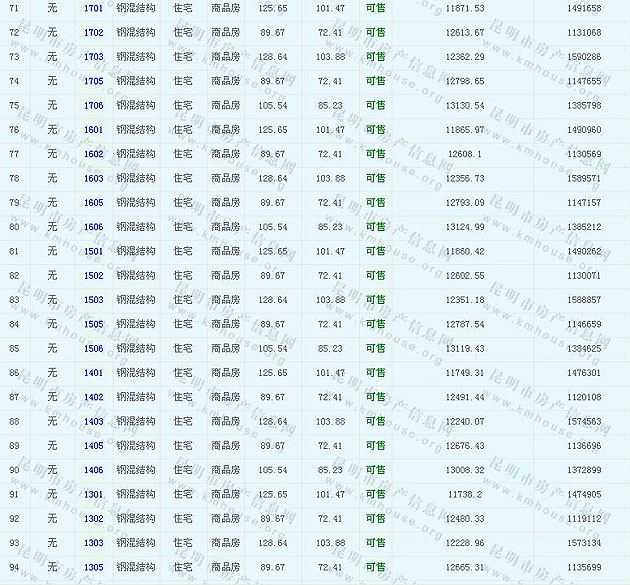Open unit 1401 link
Image resolution: width=630 pixels, height=585 pixels.
93,373
